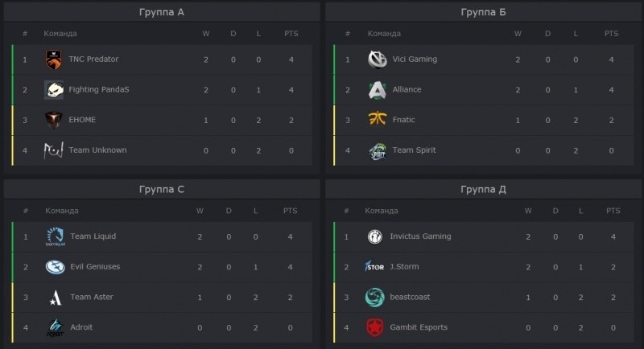This screenshot has width=644, height=349.
Task: Click the Gambit Esports red logo
Action: pos(374,327)
